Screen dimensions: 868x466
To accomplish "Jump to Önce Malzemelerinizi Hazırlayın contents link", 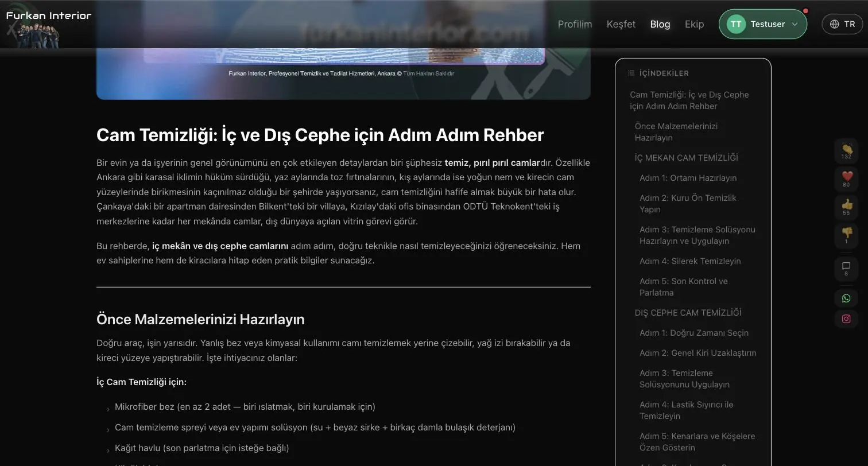I will [676, 132].
